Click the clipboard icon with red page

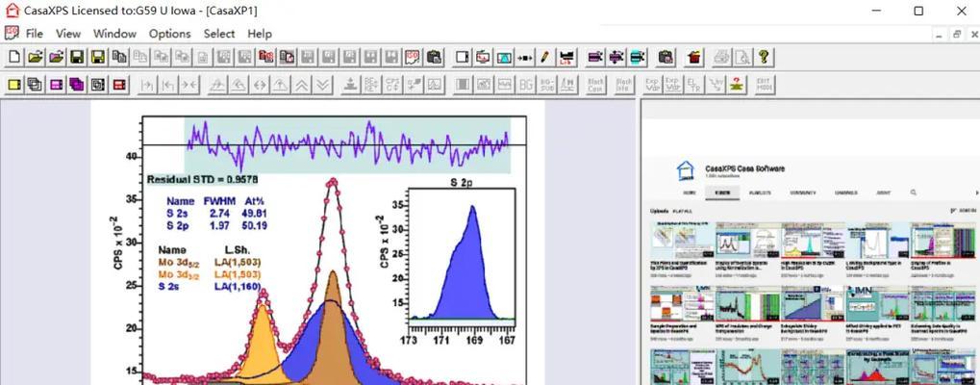click(288, 58)
